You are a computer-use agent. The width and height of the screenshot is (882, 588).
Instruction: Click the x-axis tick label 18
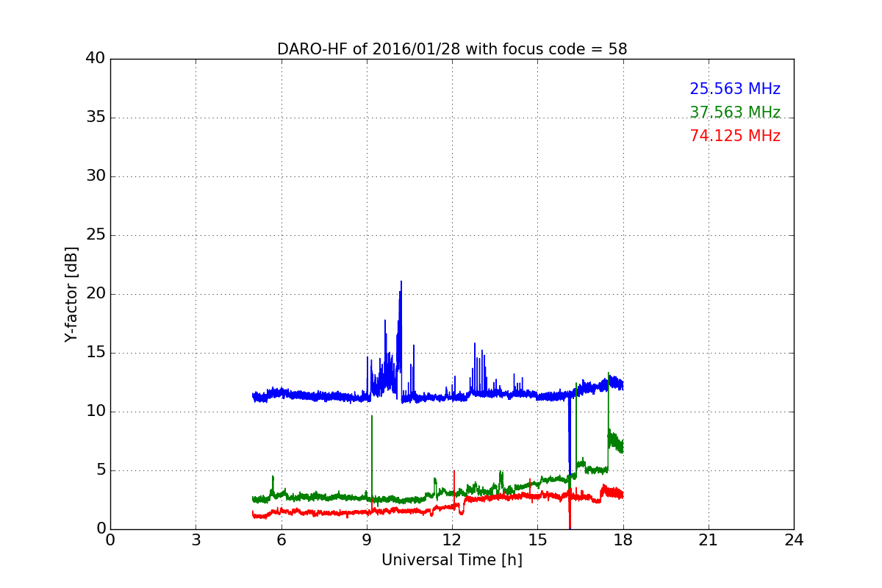pos(623,540)
